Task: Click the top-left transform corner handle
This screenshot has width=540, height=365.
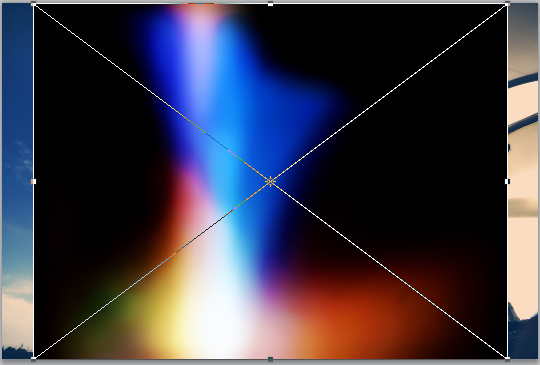Action: 33,4
